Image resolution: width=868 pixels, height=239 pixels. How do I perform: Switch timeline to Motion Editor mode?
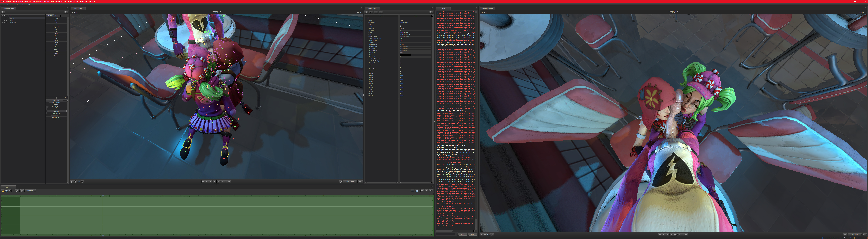click(x=6, y=191)
